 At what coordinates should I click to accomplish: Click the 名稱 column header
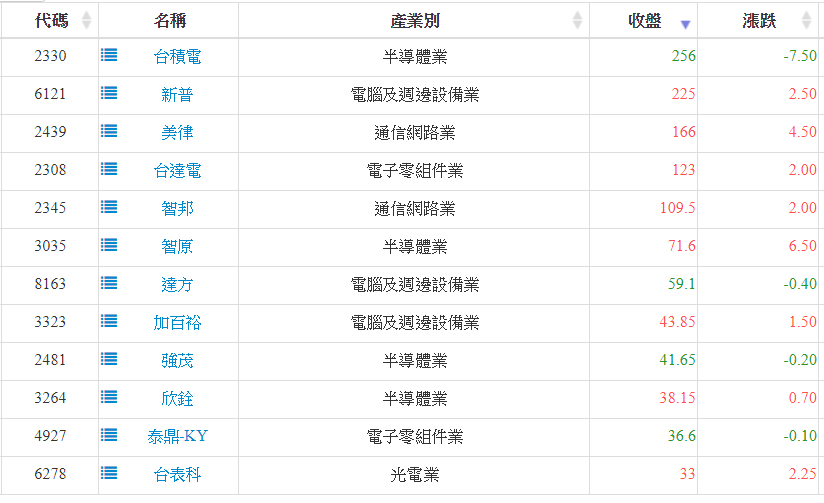tap(170, 21)
